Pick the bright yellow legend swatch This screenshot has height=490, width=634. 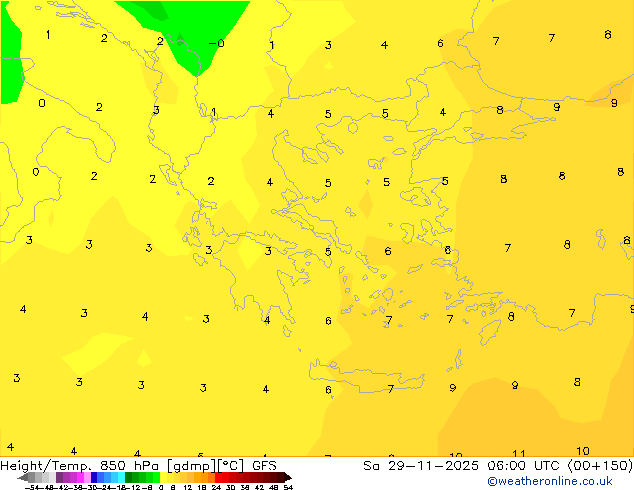point(163,477)
